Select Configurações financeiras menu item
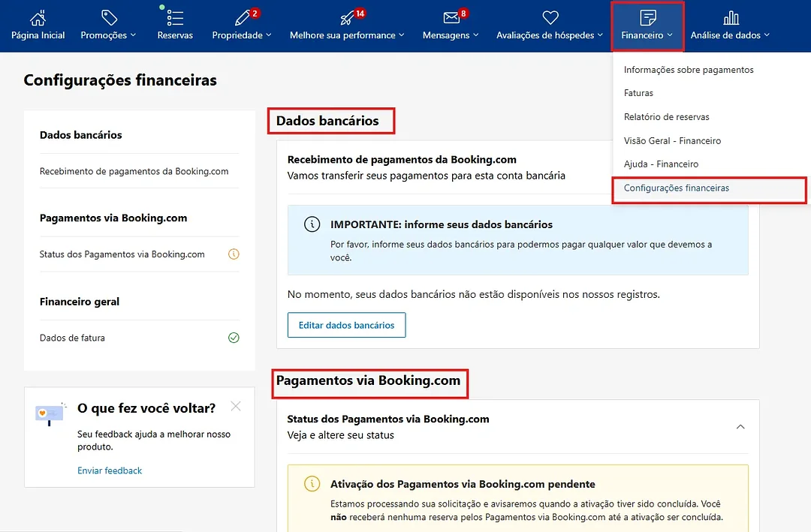Viewport: 811px width, 532px height. pyautogui.click(x=677, y=188)
